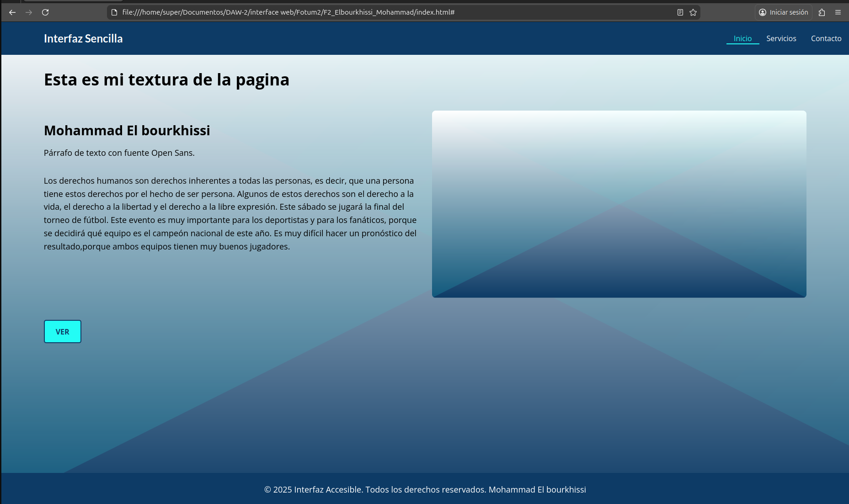Open the extensions puzzle icon
Viewport: 849px width, 504px height.
(x=822, y=12)
